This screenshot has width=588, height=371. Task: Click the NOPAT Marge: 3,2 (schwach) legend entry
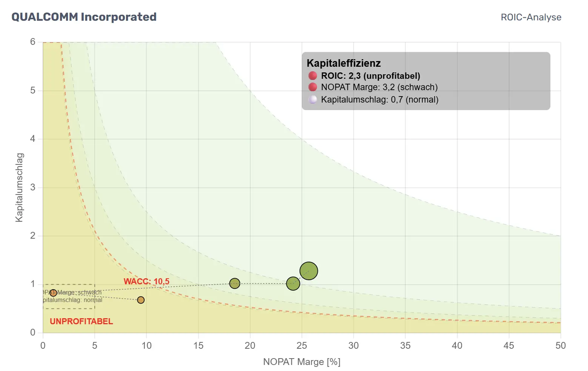(x=379, y=87)
